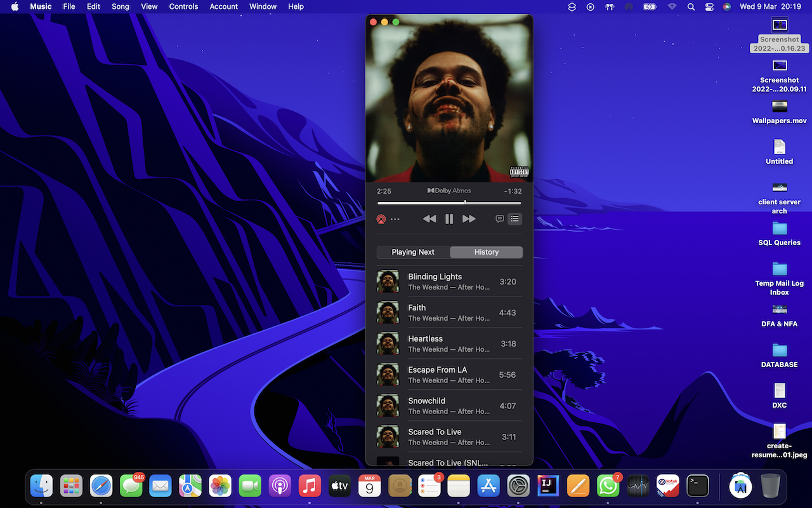
Task: Skip back to the previous track
Action: point(429,219)
